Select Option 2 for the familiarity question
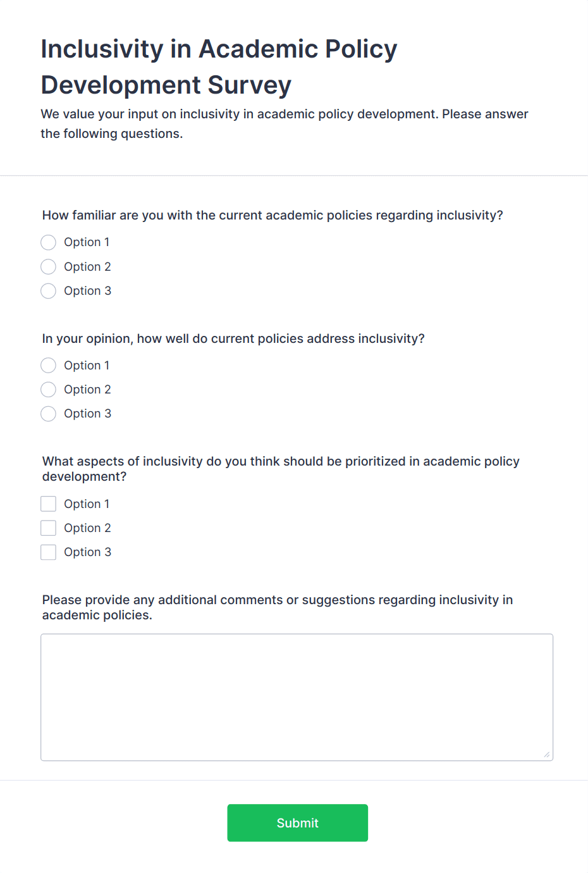Screen dimensions: 588x873 (48, 266)
